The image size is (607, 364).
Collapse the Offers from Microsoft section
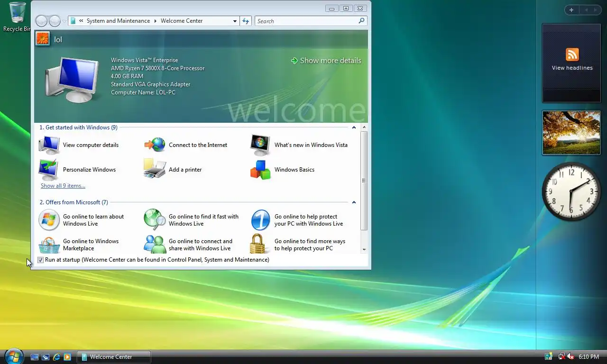click(x=354, y=202)
